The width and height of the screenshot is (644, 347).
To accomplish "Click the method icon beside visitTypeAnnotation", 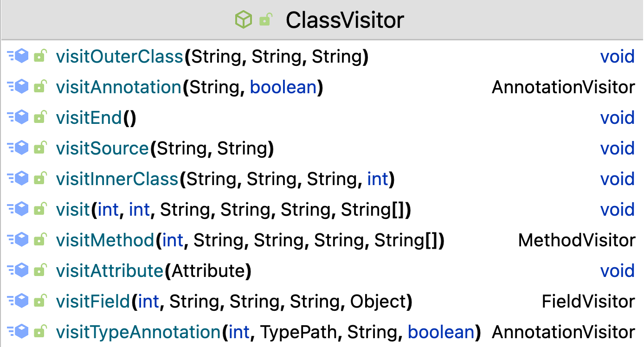I will click(18, 332).
